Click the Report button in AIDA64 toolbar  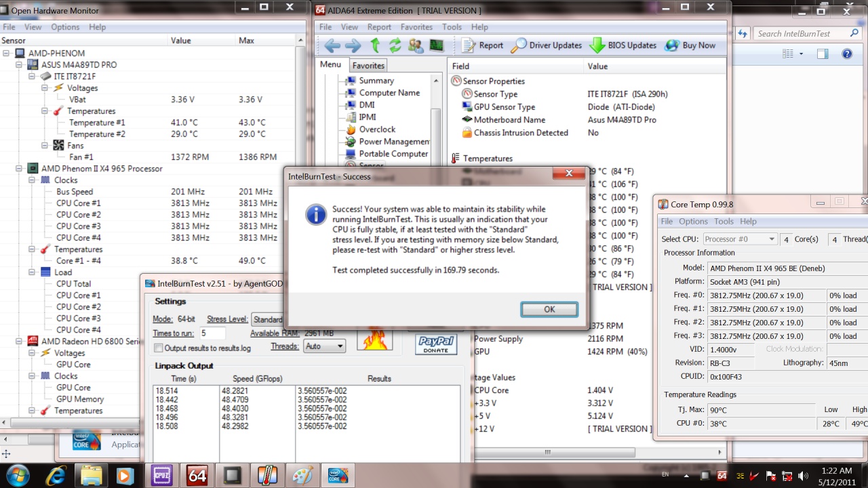(483, 45)
